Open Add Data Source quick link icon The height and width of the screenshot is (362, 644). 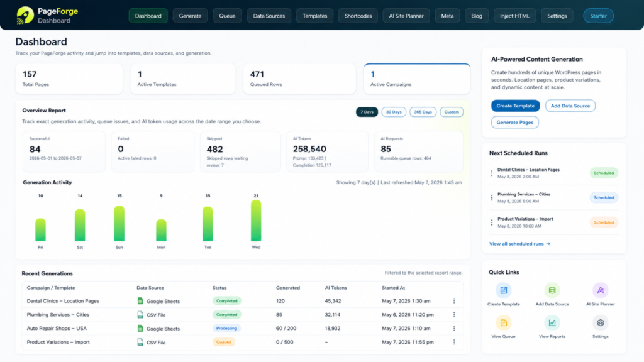(x=552, y=290)
